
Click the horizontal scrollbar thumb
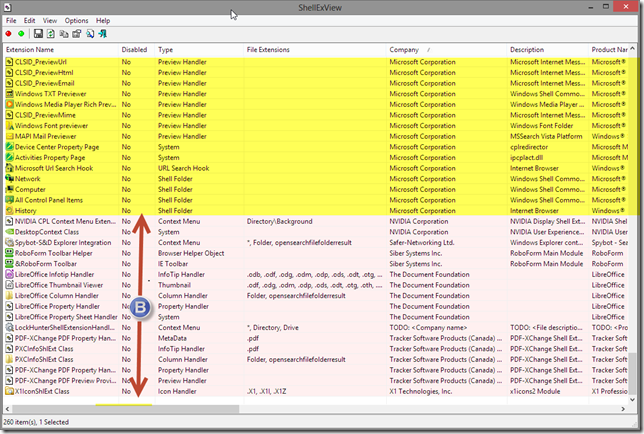(x=126, y=409)
